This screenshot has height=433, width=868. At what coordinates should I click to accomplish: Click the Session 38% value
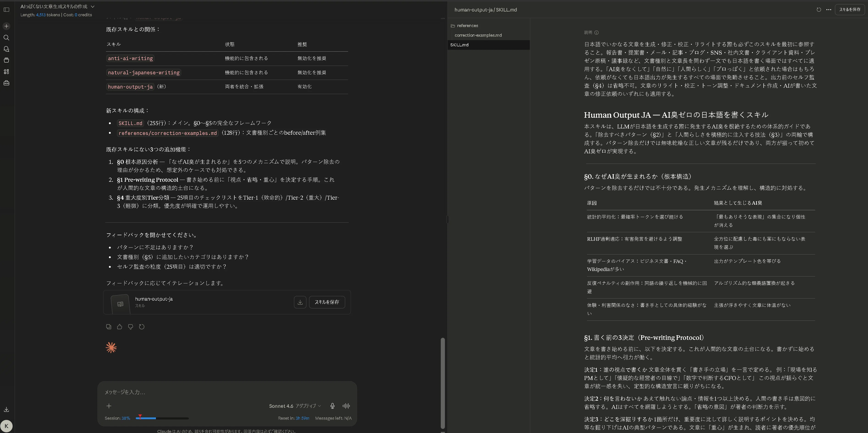tap(126, 418)
